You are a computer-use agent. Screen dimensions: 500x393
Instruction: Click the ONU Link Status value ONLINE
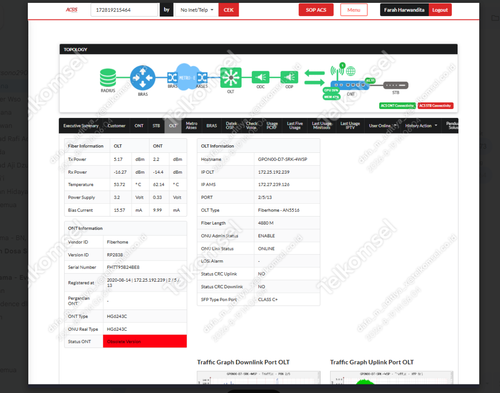coord(266,249)
